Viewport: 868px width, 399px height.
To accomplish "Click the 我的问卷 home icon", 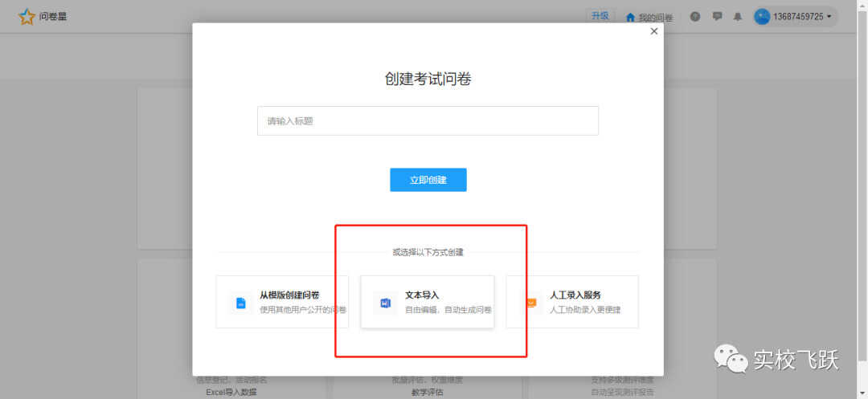I will [x=630, y=18].
